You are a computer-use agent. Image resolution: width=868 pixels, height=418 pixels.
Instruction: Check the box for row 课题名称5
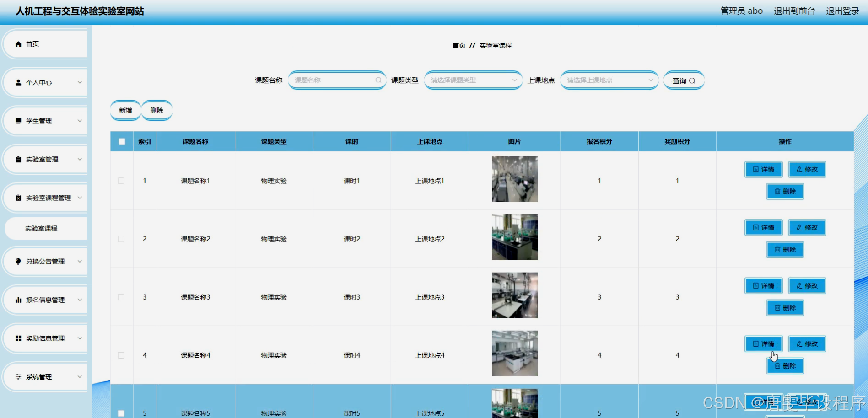(x=121, y=413)
